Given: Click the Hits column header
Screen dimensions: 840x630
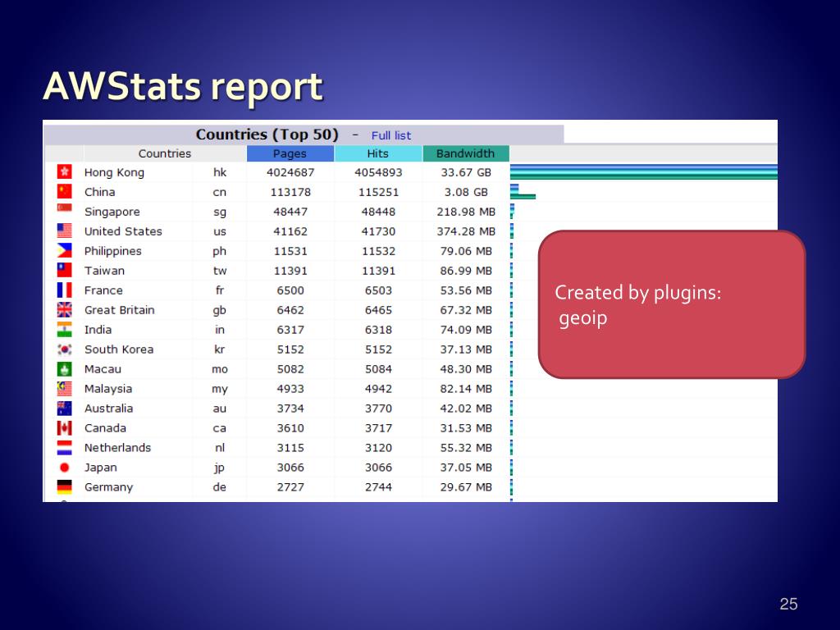Looking at the screenshot, I should coord(378,153).
